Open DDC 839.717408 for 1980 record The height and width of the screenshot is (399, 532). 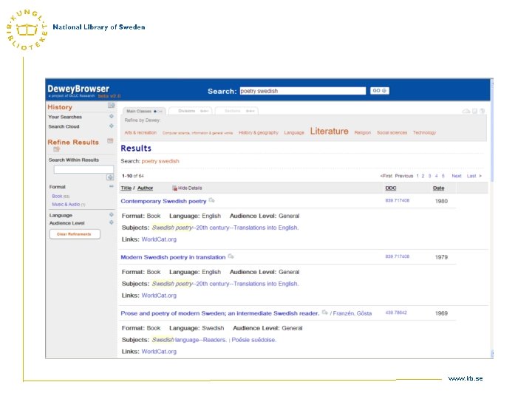pyautogui.click(x=398, y=200)
